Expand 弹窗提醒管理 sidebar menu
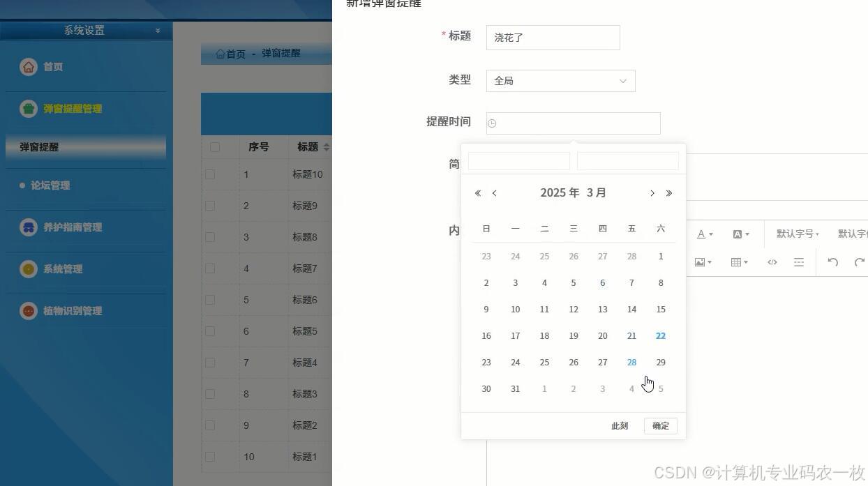Viewport: 868px width, 486px height. [73, 109]
